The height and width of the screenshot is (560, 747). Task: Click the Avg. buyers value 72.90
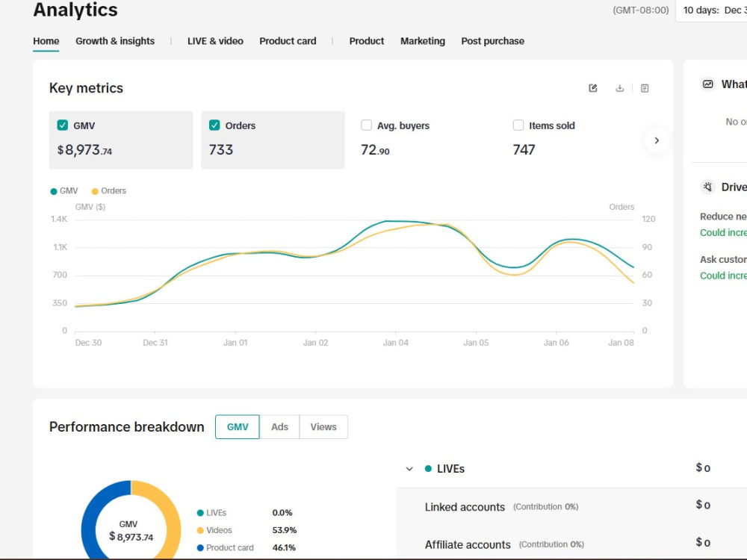[x=375, y=150]
